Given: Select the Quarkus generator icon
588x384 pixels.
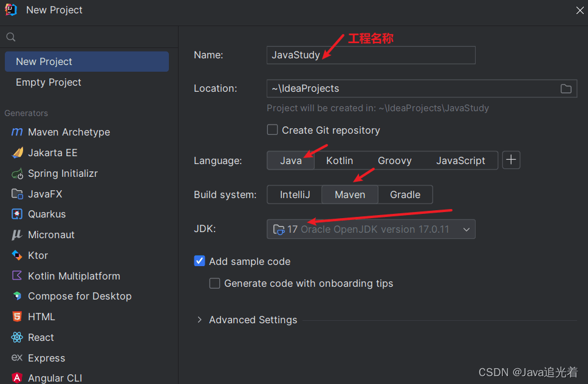Looking at the screenshot, I should [17, 214].
